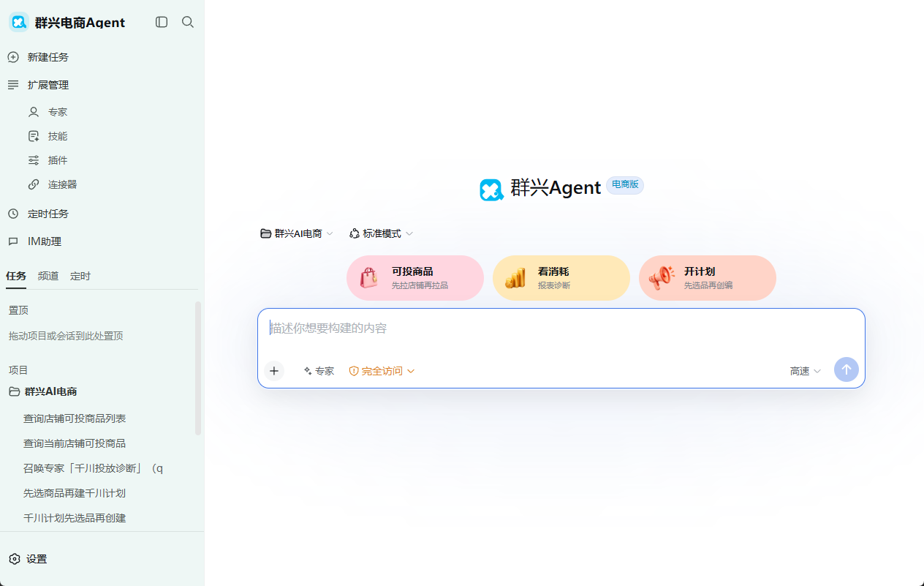Open the 连接器 page
This screenshot has width=924, height=586.
[x=62, y=184]
